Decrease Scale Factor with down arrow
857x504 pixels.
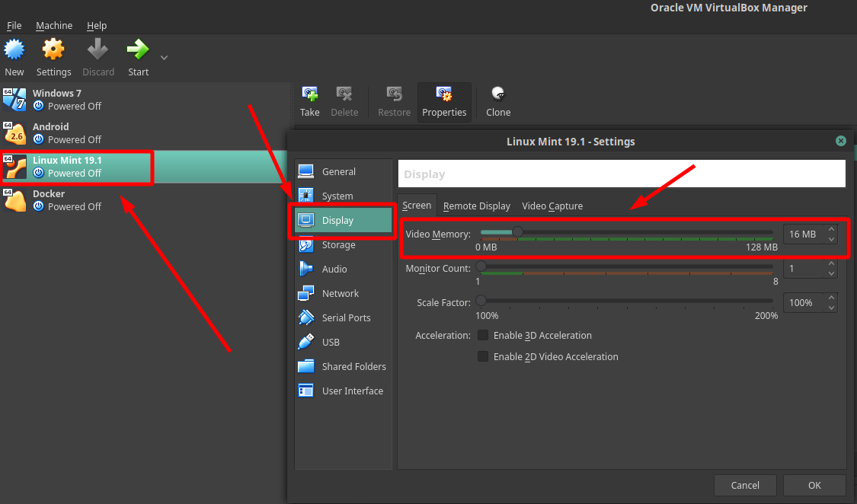click(x=831, y=308)
